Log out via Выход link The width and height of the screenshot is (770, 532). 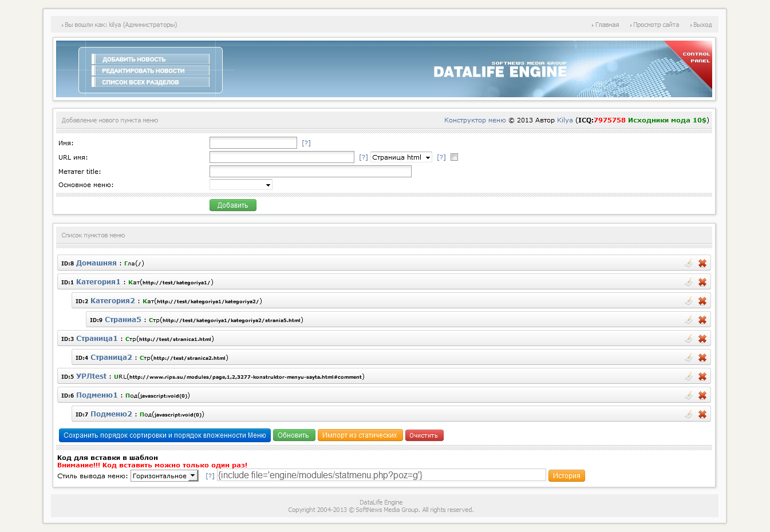click(x=702, y=25)
